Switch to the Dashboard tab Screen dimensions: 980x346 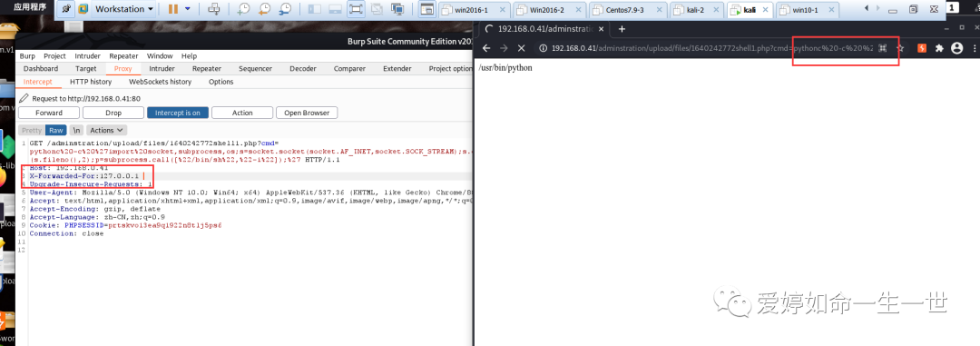[41, 69]
